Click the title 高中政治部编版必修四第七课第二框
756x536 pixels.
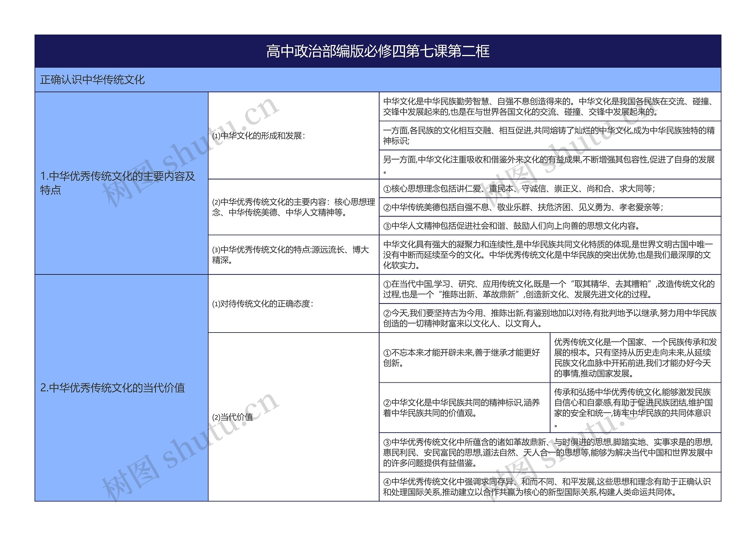click(x=378, y=51)
